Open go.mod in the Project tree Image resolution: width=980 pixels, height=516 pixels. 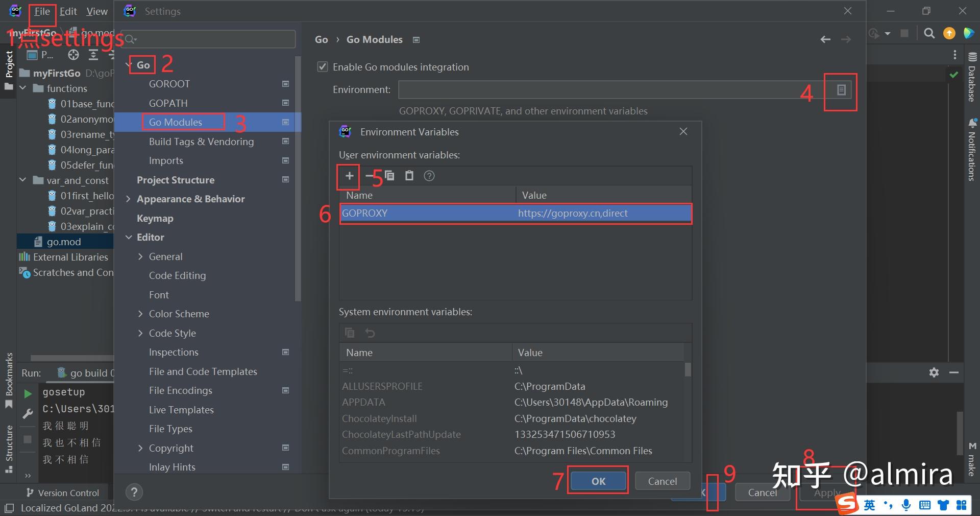pyautogui.click(x=64, y=242)
